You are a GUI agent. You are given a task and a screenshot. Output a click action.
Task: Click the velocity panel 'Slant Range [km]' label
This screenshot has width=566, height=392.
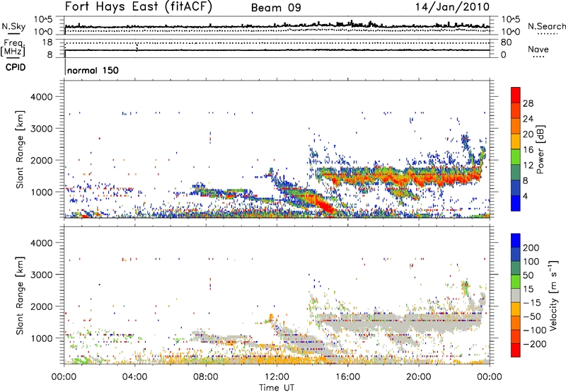[x=20, y=295]
